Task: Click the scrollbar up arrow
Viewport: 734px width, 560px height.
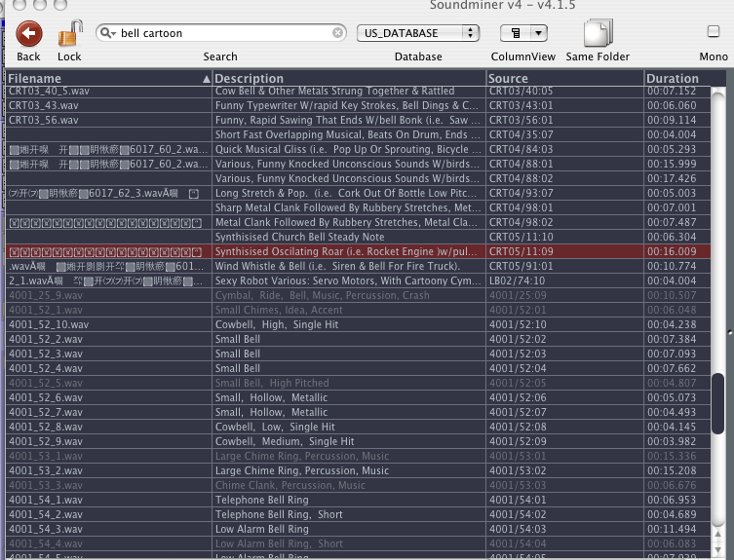Action: (x=718, y=94)
